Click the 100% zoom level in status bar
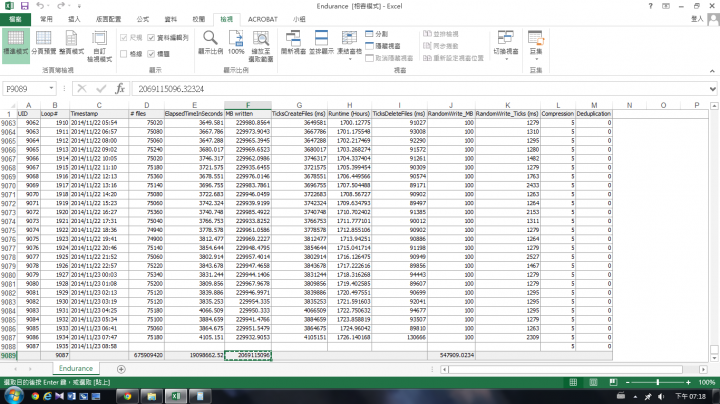Image resolution: width=720 pixels, height=404 pixels. click(x=707, y=382)
